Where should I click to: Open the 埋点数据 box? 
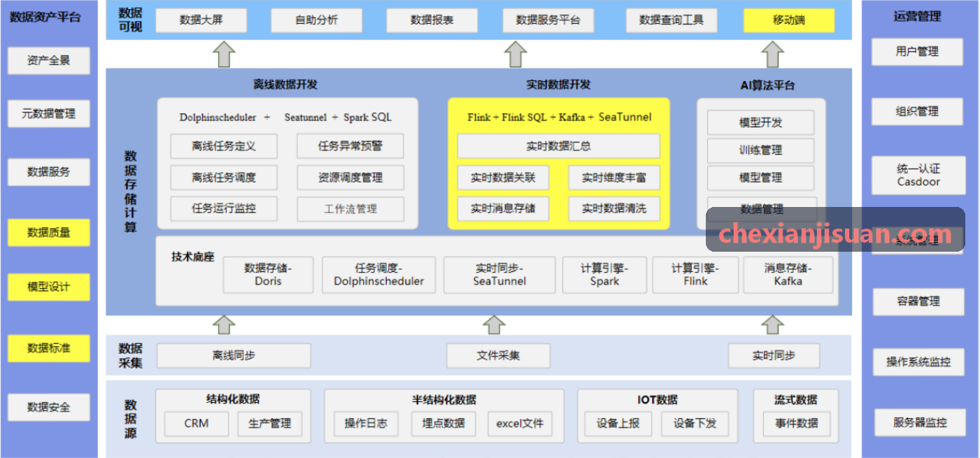[x=443, y=424]
